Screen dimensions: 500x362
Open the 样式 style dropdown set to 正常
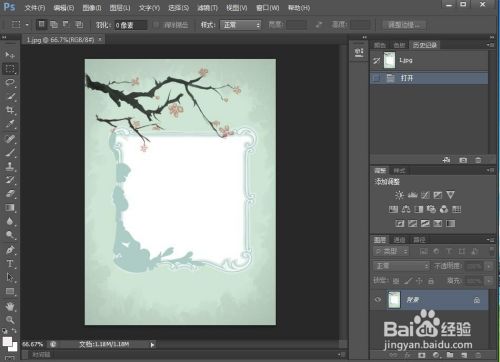coord(240,25)
